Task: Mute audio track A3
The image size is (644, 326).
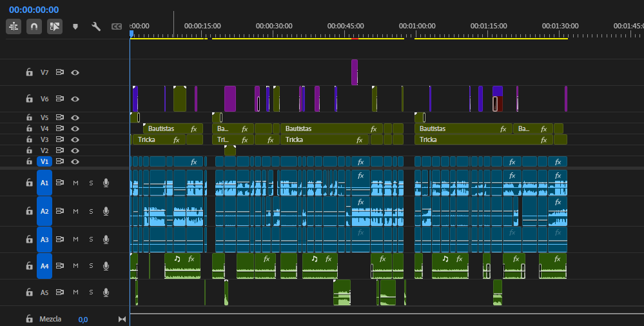Action: [75, 239]
